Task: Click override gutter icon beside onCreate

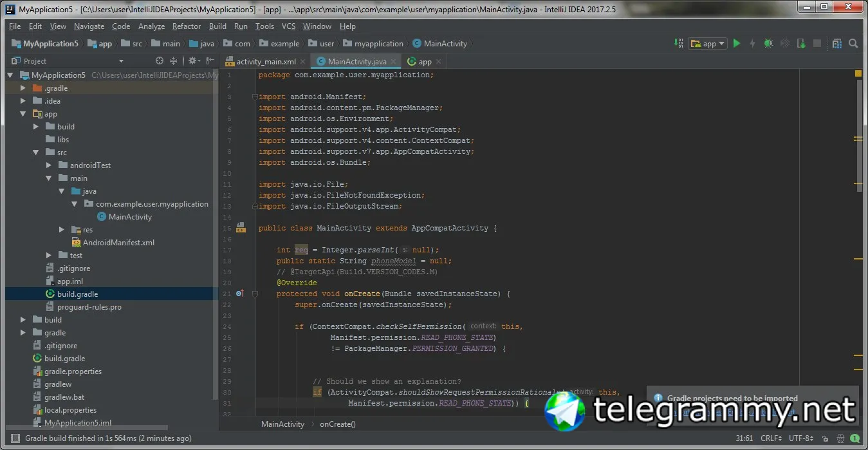Action: click(239, 294)
